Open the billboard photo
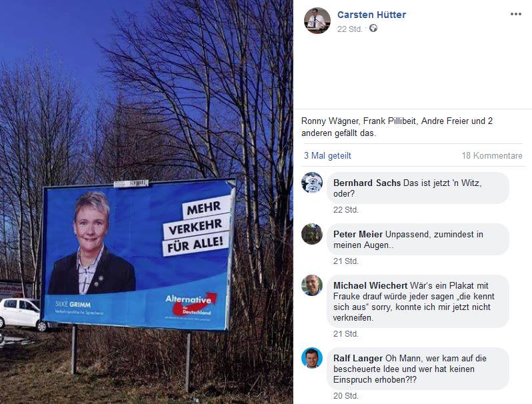Image resolution: width=532 pixels, height=404 pixels. (x=147, y=202)
